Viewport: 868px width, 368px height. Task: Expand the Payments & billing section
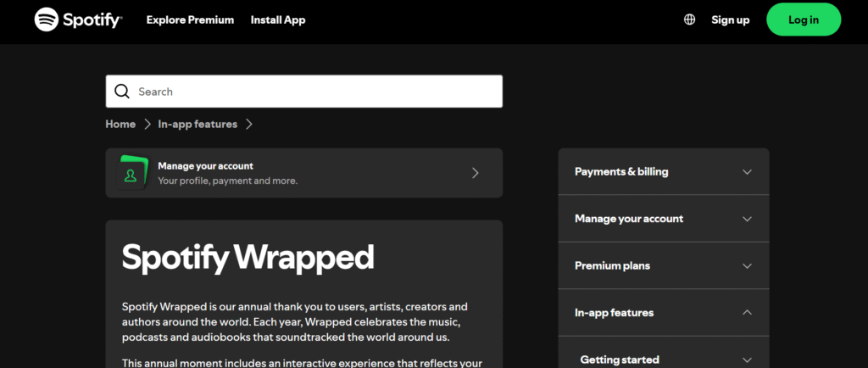pos(664,171)
